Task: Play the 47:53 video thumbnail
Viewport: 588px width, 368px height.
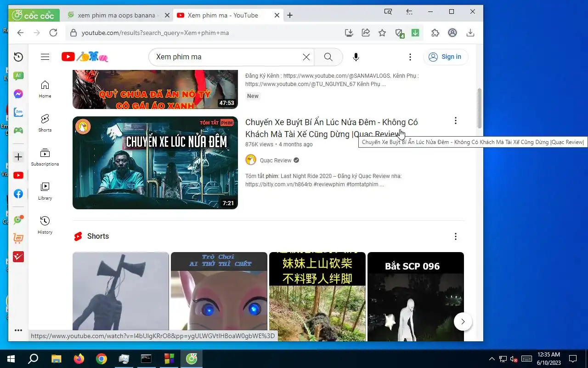Action: point(155,90)
